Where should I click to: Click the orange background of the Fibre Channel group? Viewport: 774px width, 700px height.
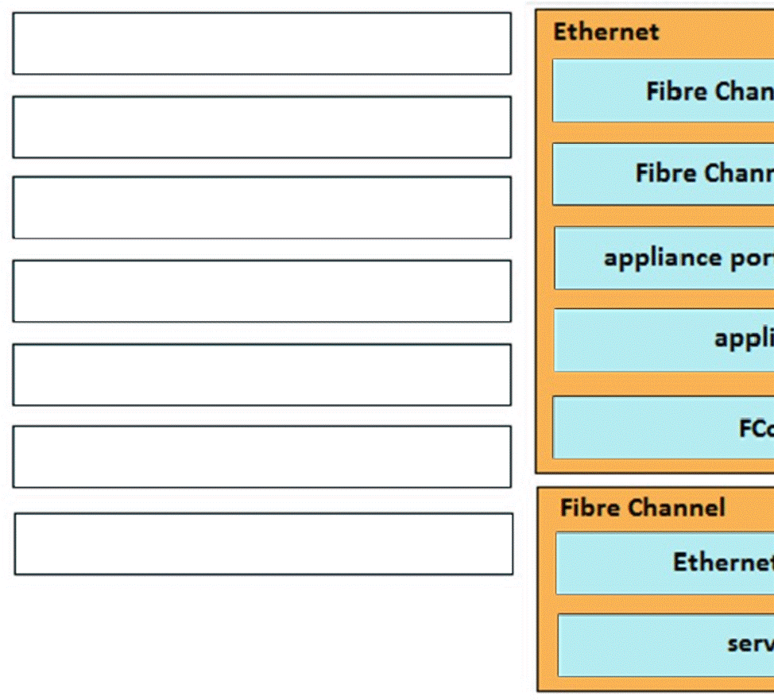tap(547, 604)
